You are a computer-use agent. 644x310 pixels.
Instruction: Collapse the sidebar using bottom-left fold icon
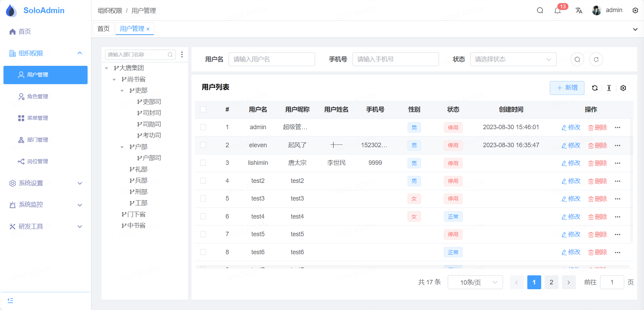click(10, 301)
